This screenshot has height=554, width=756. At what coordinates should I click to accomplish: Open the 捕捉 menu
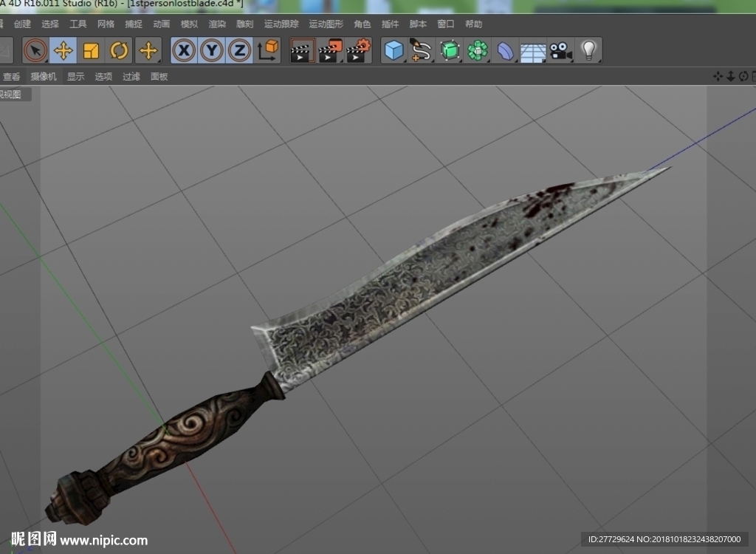(134, 24)
